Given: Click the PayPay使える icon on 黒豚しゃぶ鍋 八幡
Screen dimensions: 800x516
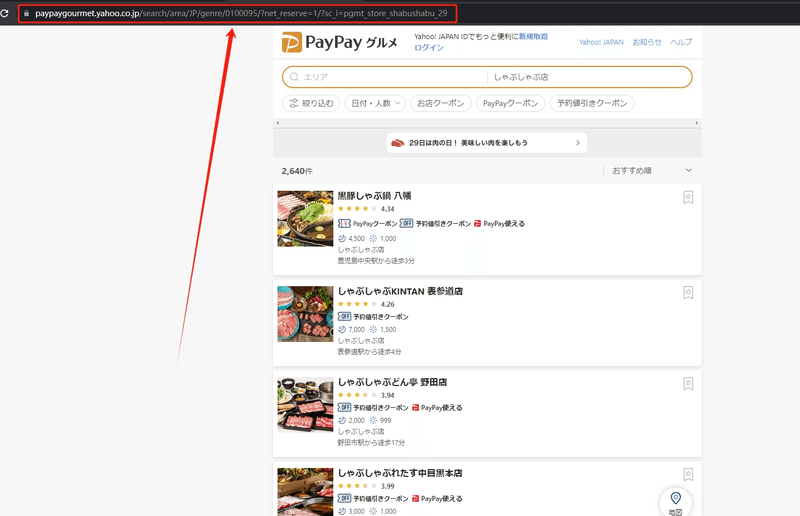Looking at the screenshot, I should pyautogui.click(x=477, y=224).
